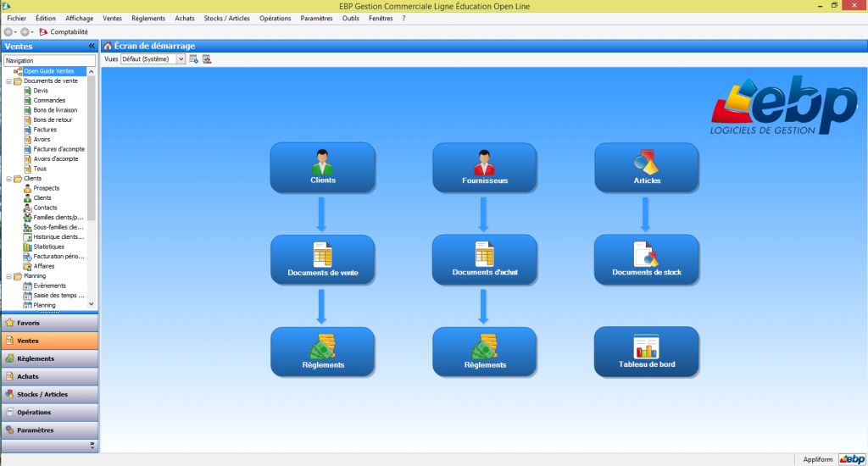Expand more navigation panel options chevron
Screen dimensions: 868x466
pos(92,446)
